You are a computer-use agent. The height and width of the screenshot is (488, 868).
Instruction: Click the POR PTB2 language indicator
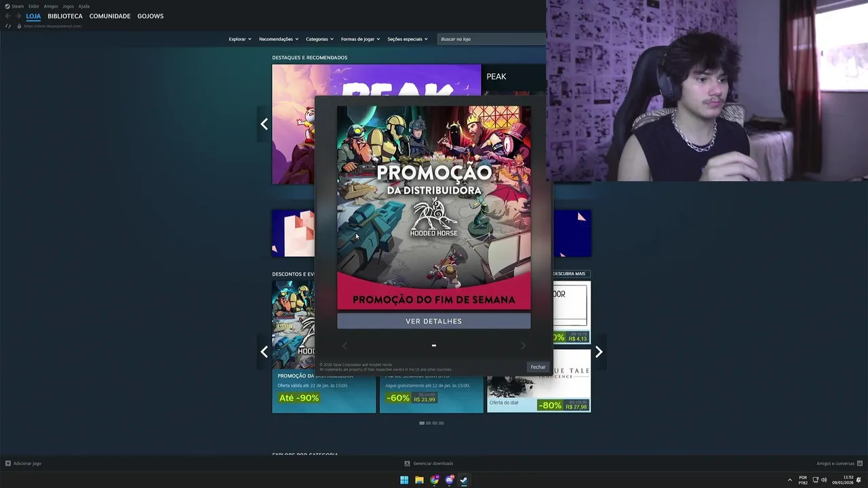coord(803,480)
